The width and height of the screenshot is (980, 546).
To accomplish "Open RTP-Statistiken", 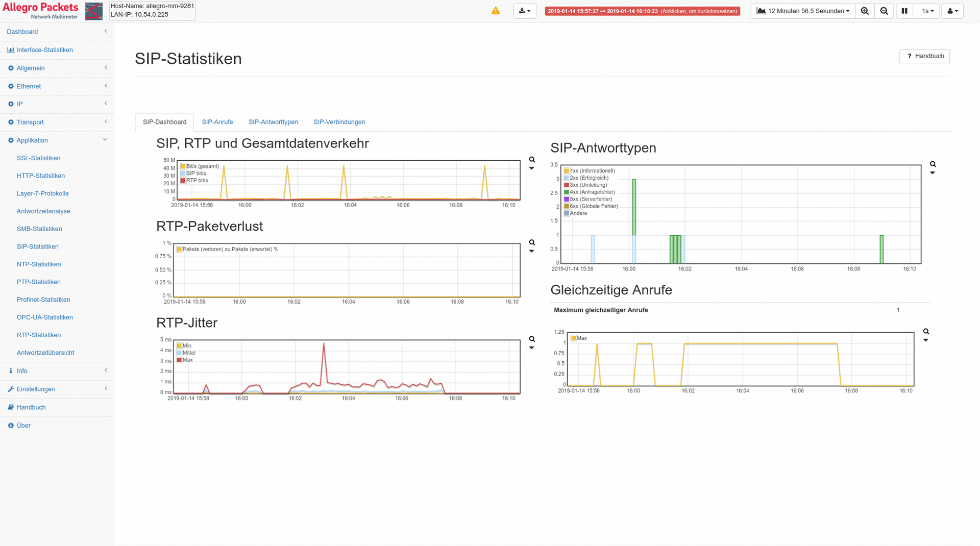I will [39, 335].
